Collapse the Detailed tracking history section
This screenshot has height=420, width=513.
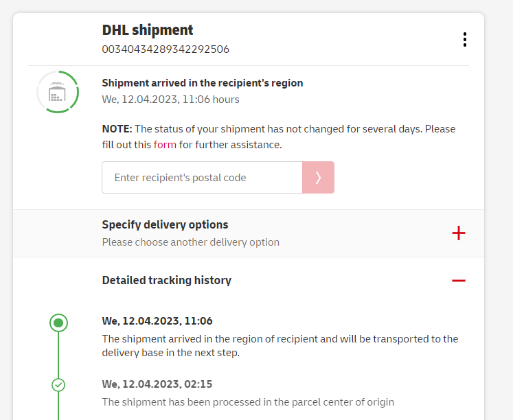tap(167, 280)
